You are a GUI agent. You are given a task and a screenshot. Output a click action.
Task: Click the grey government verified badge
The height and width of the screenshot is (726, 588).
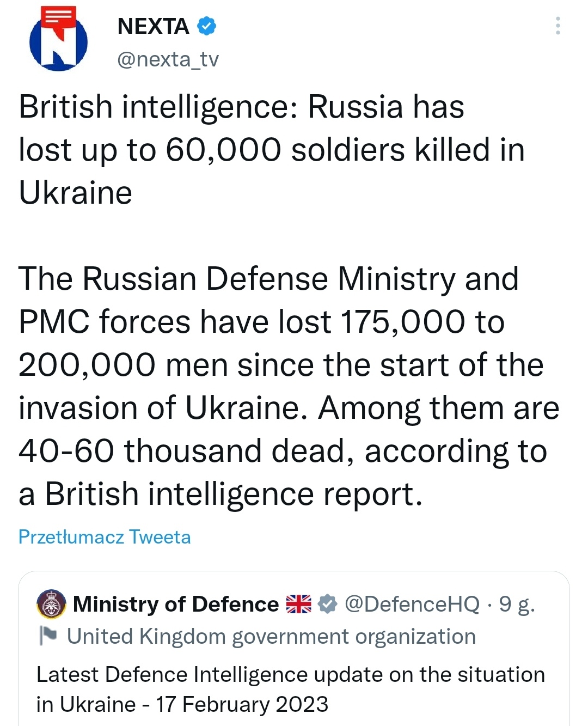(327, 604)
